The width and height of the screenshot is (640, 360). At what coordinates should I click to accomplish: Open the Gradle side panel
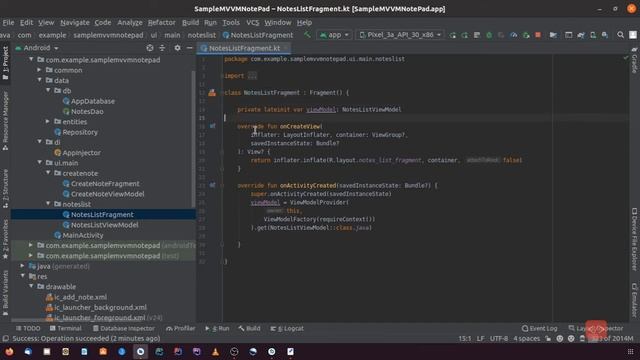click(x=634, y=60)
